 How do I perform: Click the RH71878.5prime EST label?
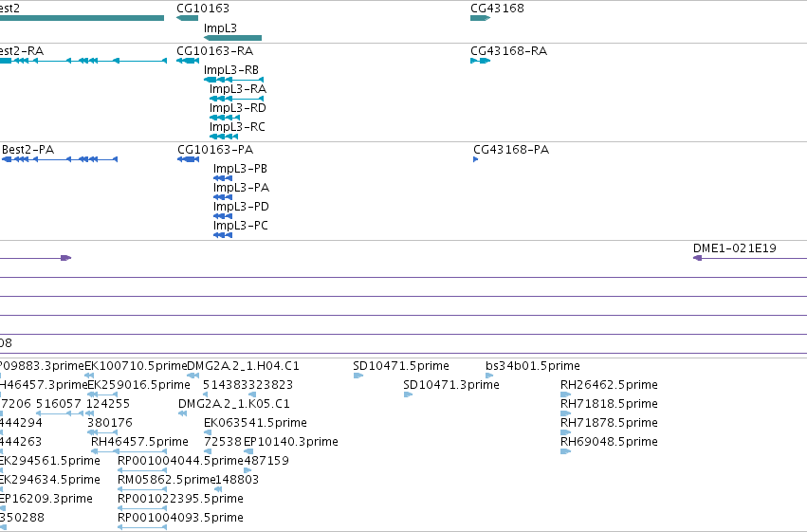(x=609, y=423)
